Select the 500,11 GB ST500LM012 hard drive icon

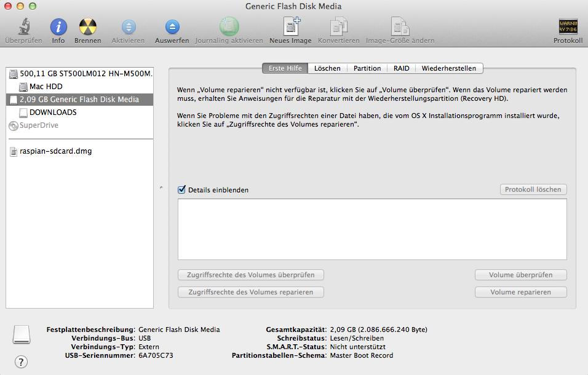point(14,74)
